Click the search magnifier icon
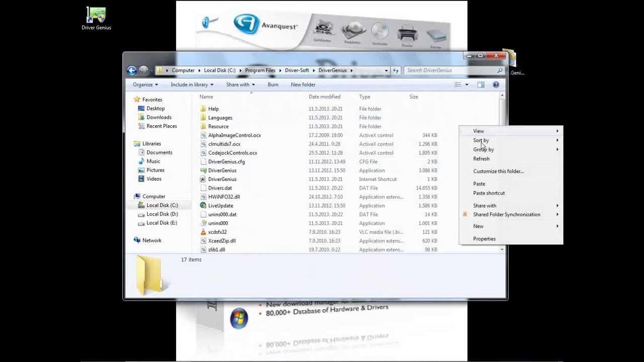This screenshot has width=644, height=362. (500, 70)
